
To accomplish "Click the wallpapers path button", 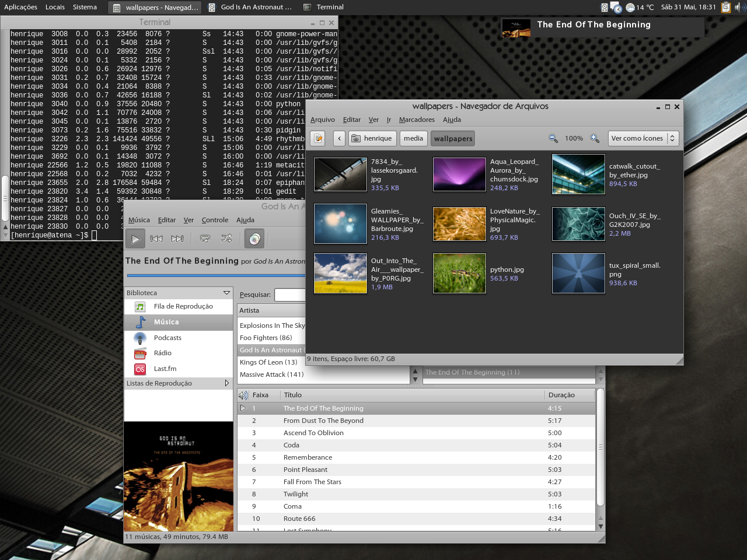I will coord(453,138).
